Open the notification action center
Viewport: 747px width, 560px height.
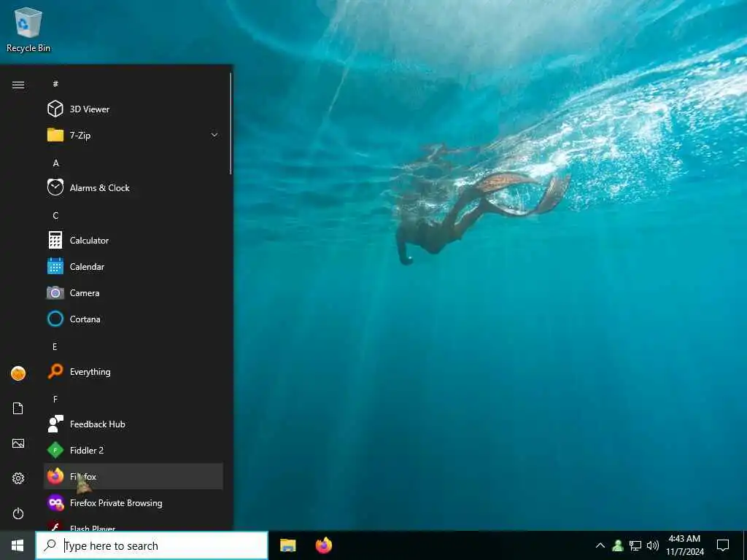click(723, 545)
